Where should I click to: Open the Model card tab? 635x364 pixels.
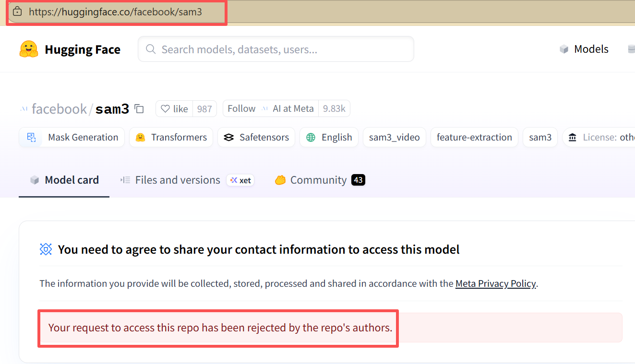pyautogui.click(x=64, y=180)
